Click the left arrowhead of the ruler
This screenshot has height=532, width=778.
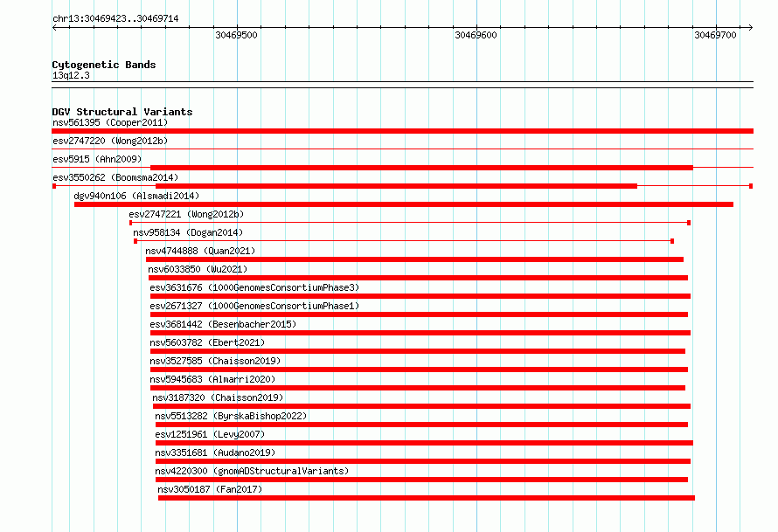(54, 27)
